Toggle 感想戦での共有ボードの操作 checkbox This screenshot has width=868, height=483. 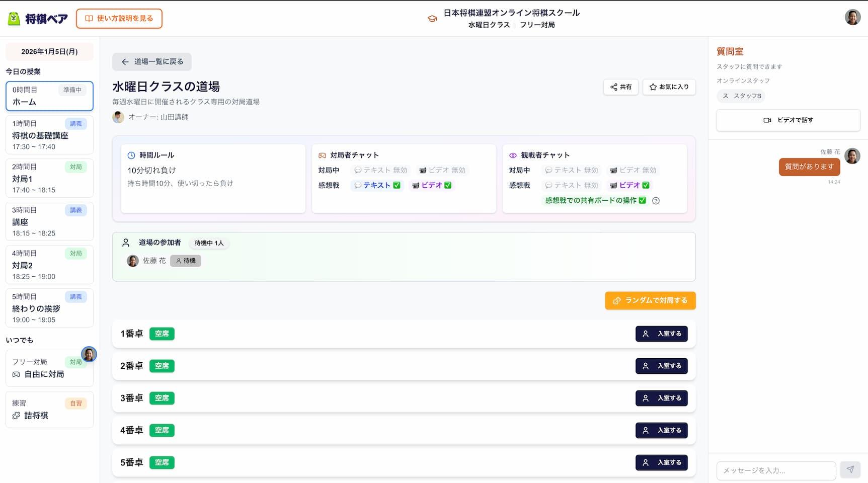[641, 201]
